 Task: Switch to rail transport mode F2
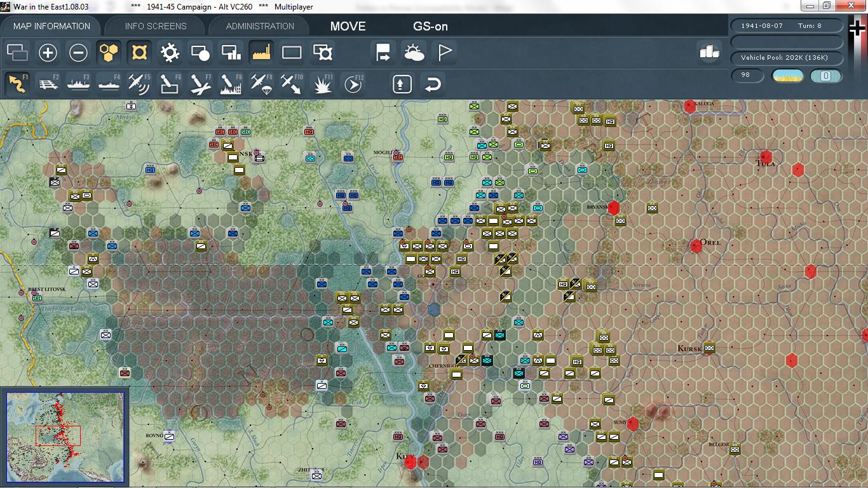click(48, 83)
